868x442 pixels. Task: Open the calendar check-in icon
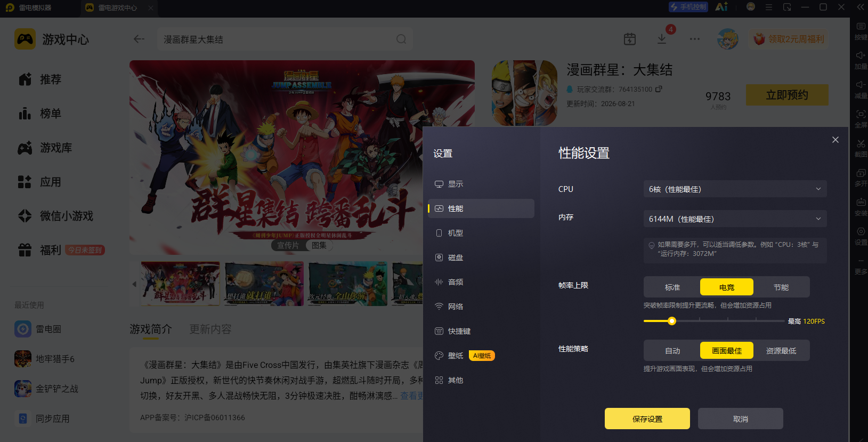[630, 39]
